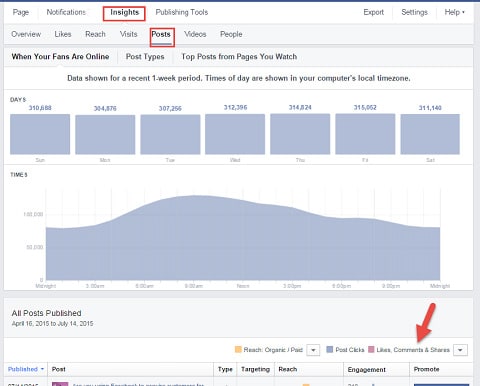Switch to Post Types tab
The height and width of the screenshot is (386, 480).
pyautogui.click(x=145, y=57)
